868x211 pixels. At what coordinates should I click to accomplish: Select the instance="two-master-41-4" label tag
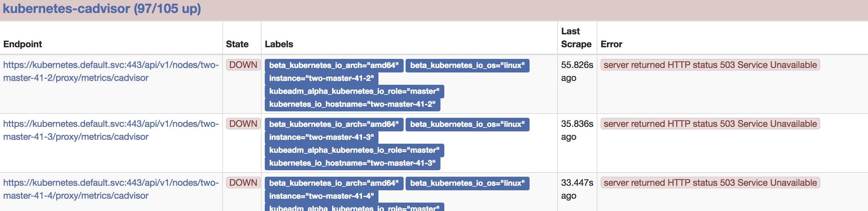321,196
